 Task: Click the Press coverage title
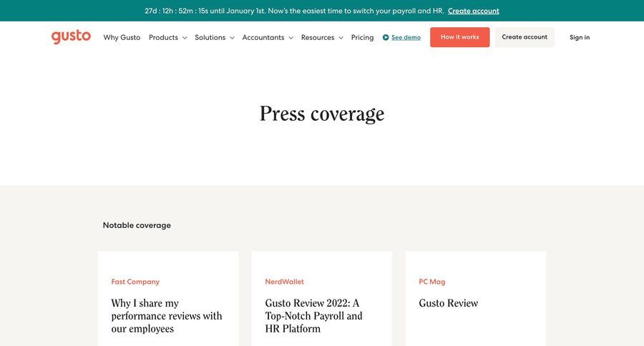322,114
